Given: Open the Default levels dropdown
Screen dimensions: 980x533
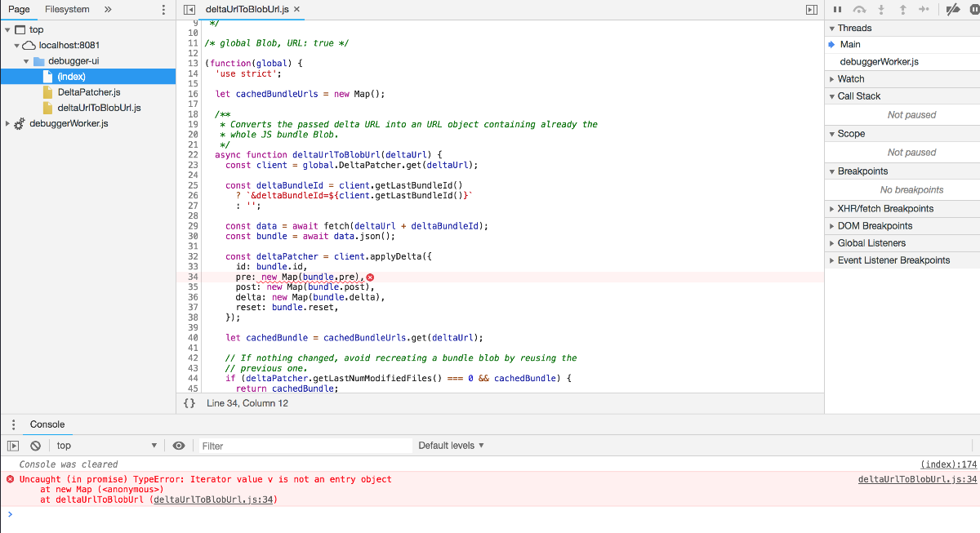Looking at the screenshot, I should pos(451,446).
